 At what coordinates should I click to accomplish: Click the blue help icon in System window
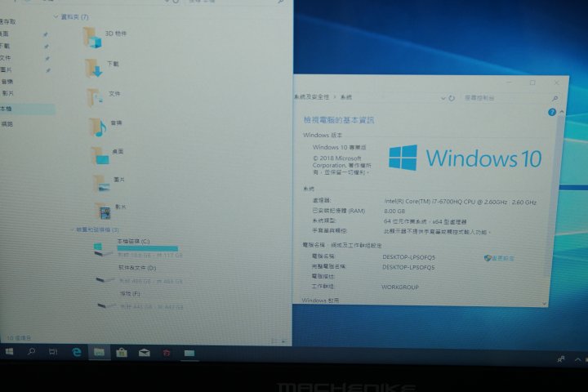point(551,112)
